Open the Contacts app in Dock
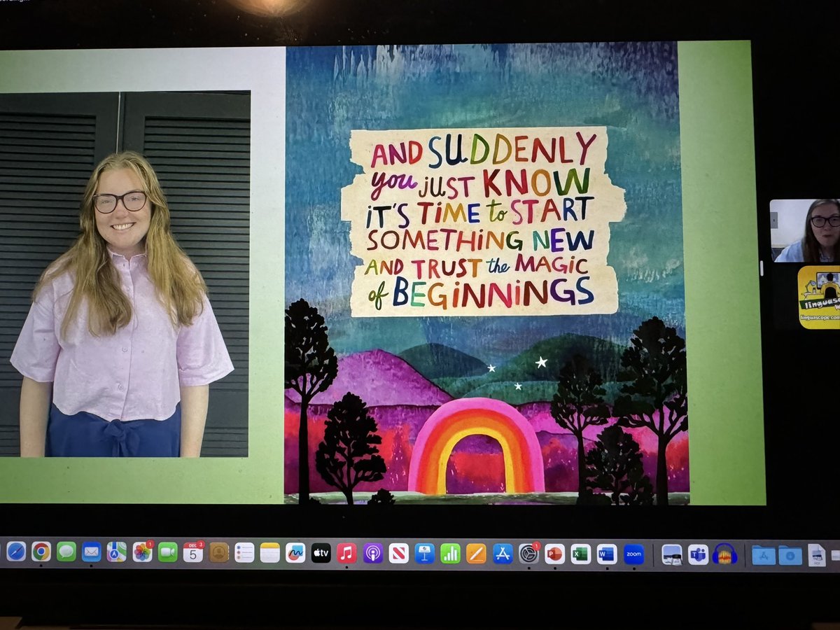Image resolution: width=840 pixels, height=630 pixels. pyautogui.click(x=219, y=552)
